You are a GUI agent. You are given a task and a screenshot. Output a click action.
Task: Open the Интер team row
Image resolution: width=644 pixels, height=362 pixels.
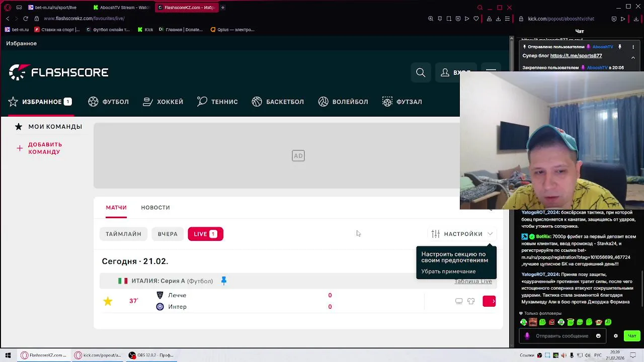pyautogui.click(x=171, y=307)
